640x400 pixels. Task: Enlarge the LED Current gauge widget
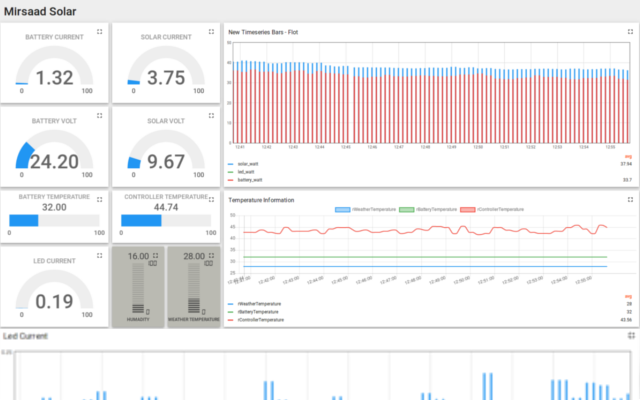pyautogui.click(x=100, y=256)
